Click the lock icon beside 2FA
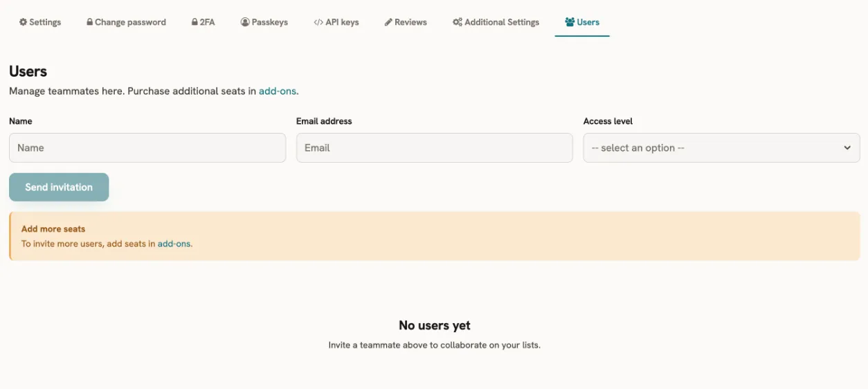The image size is (868, 389). [x=195, y=22]
